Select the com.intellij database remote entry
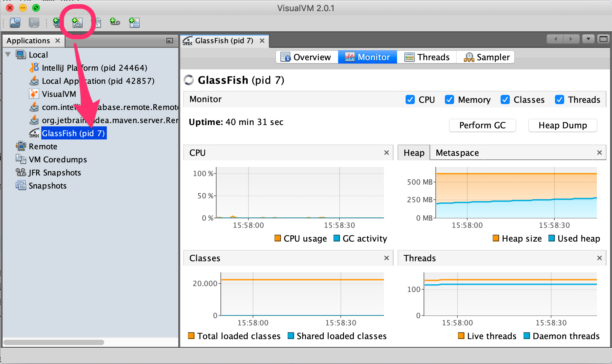The width and height of the screenshot is (612, 364). click(110, 107)
